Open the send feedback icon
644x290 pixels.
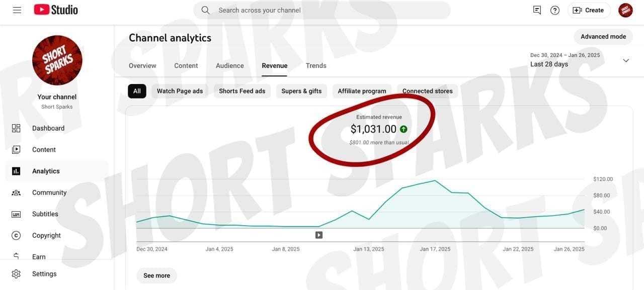coord(537,10)
